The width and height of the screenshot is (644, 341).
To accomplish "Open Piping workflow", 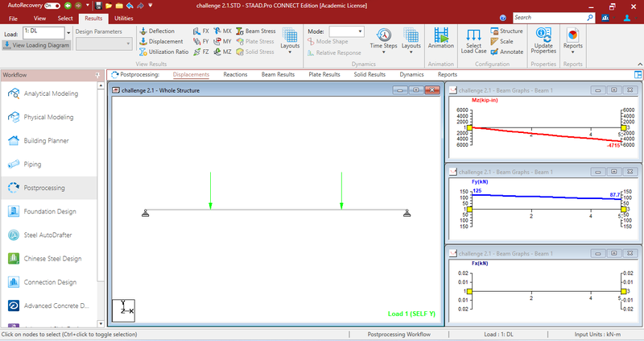I will pos(49,164).
